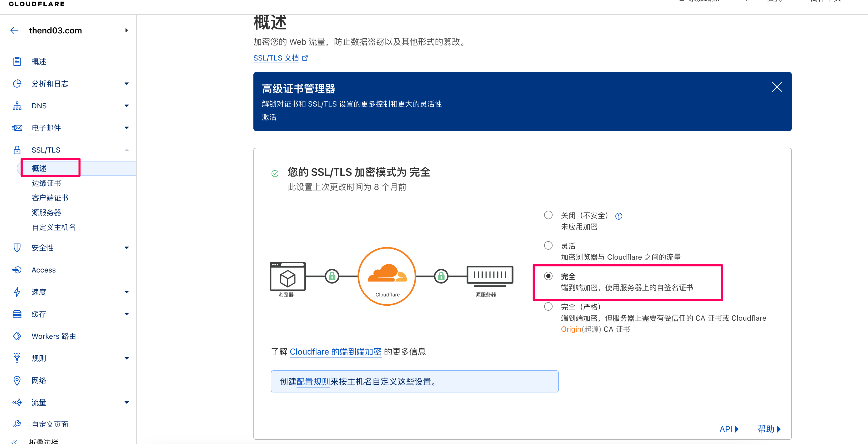Click the Workers 路由 diamond icon
This screenshot has height=444, width=868.
point(17,336)
